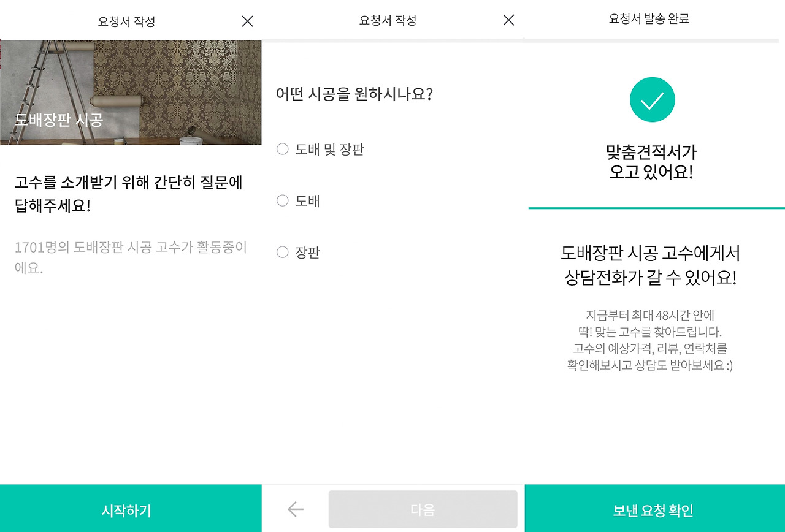Close the second 요청서 작성 screen
The height and width of the screenshot is (532, 785).
(508, 20)
